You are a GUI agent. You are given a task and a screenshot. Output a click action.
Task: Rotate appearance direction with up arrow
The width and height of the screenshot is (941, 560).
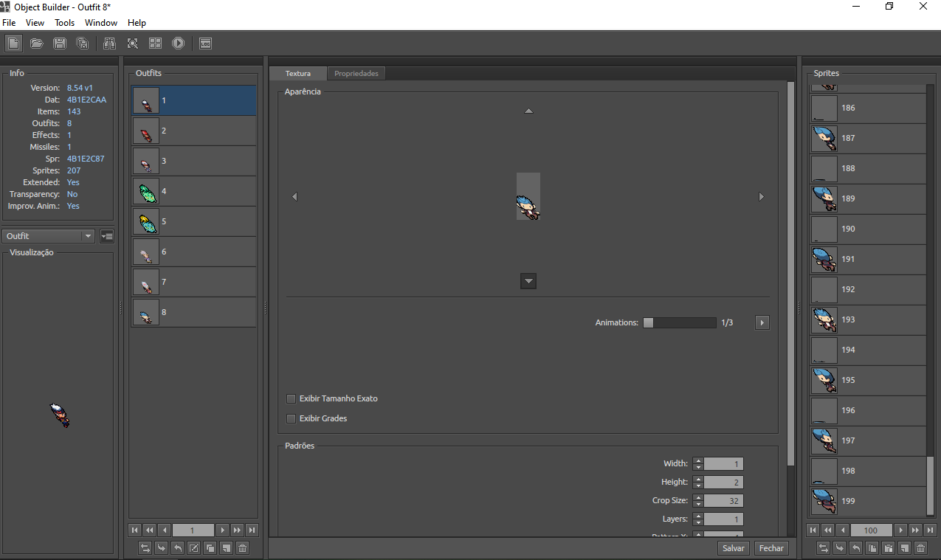coord(528,111)
